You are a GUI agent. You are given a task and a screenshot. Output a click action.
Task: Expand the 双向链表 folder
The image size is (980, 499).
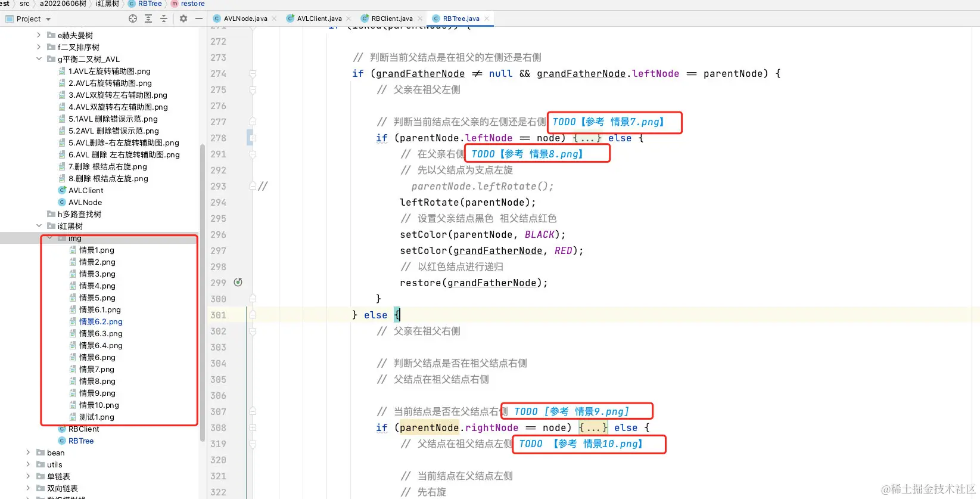28,488
